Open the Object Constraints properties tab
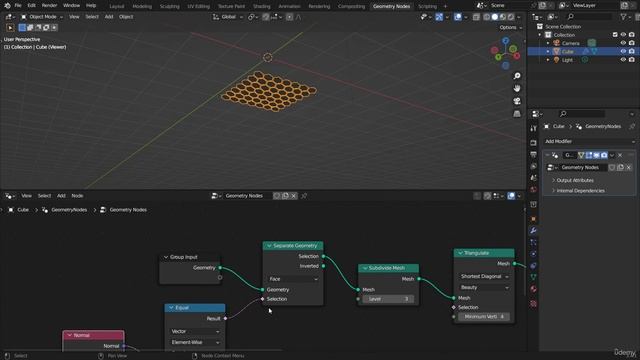The width and height of the screenshot is (640, 360). click(x=533, y=266)
